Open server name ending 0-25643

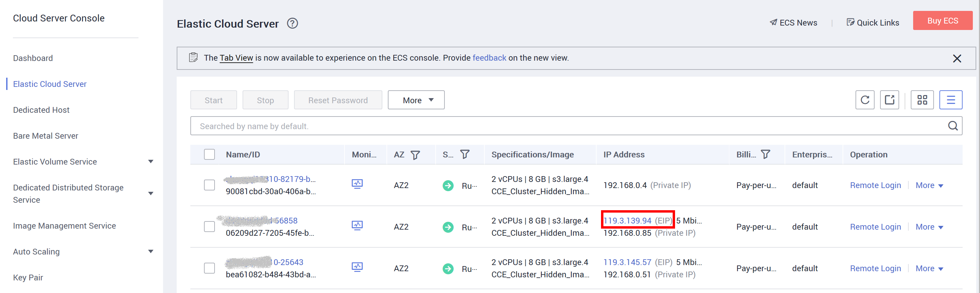point(264,262)
